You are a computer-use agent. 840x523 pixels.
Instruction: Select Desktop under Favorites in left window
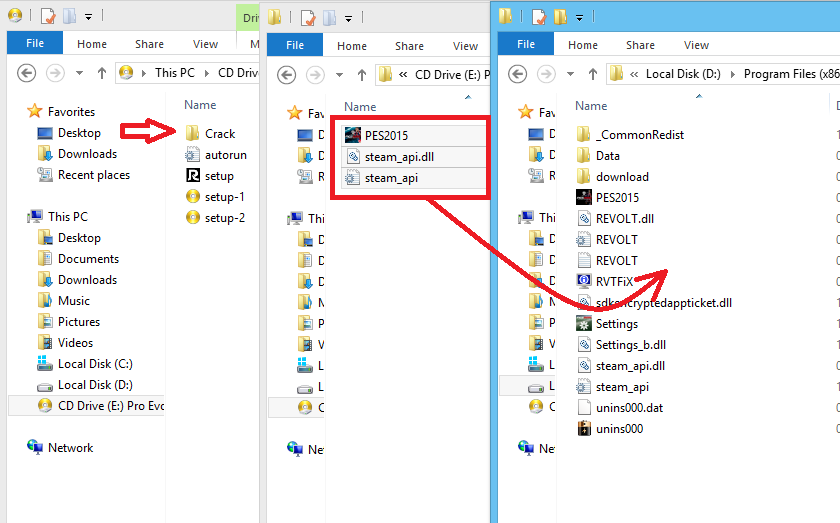click(x=69, y=132)
